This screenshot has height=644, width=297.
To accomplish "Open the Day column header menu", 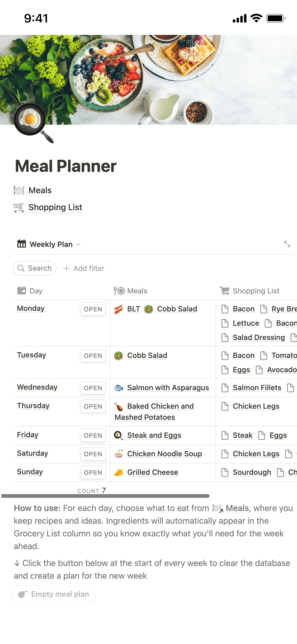I will [x=30, y=291].
